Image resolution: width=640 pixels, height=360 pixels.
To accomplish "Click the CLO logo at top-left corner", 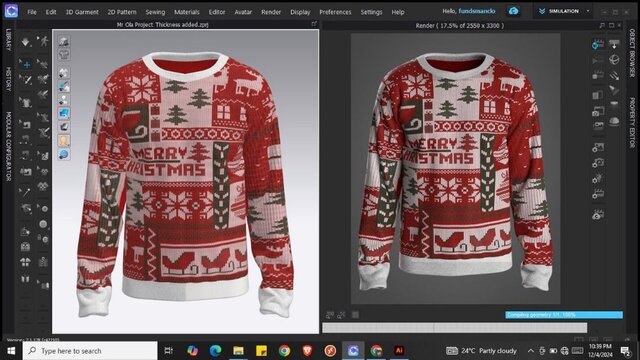I will [x=11, y=11].
